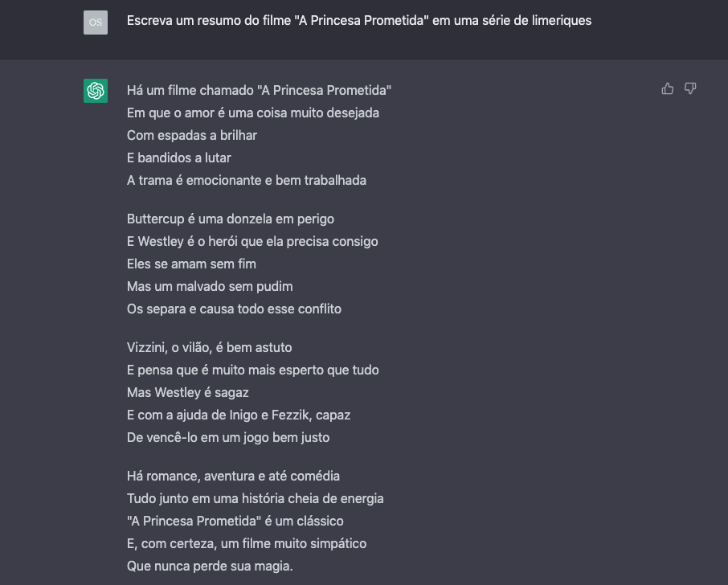Click the line "Eles se amam sem fim"
The image size is (728, 585).
(x=191, y=264)
